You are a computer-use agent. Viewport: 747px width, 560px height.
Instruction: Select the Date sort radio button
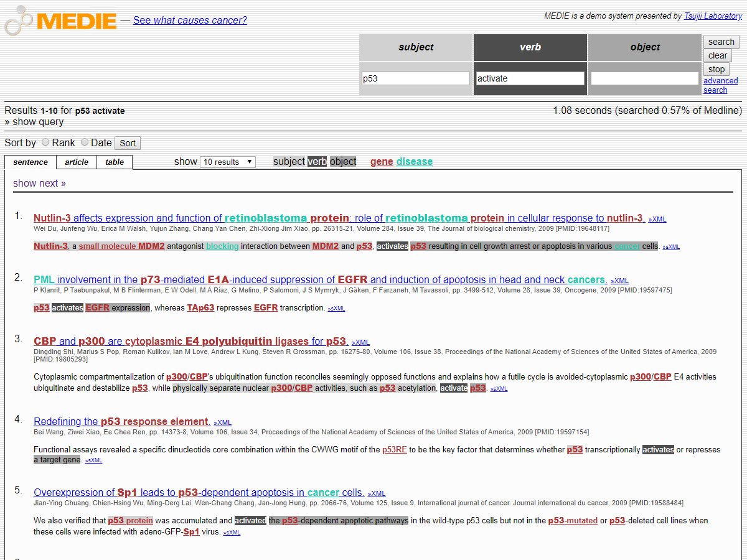pyautogui.click(x=85, y=142)
